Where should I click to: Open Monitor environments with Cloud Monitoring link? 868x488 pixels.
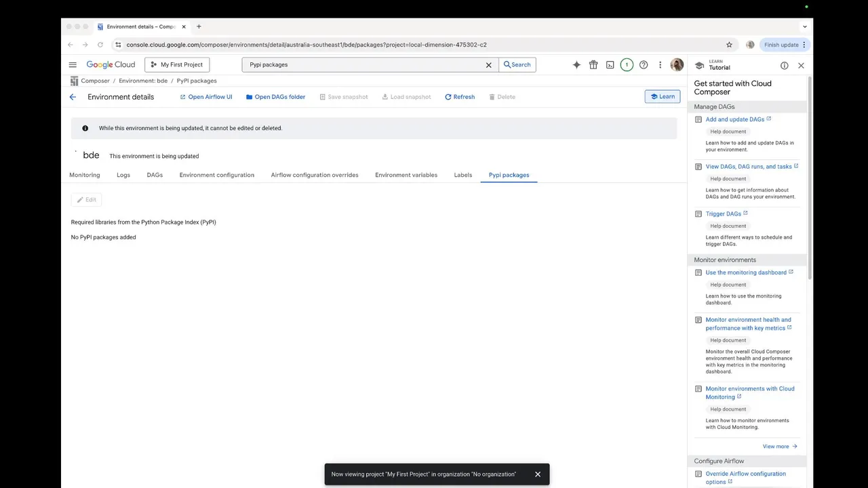pyautogui.click(x=750, y=393)
